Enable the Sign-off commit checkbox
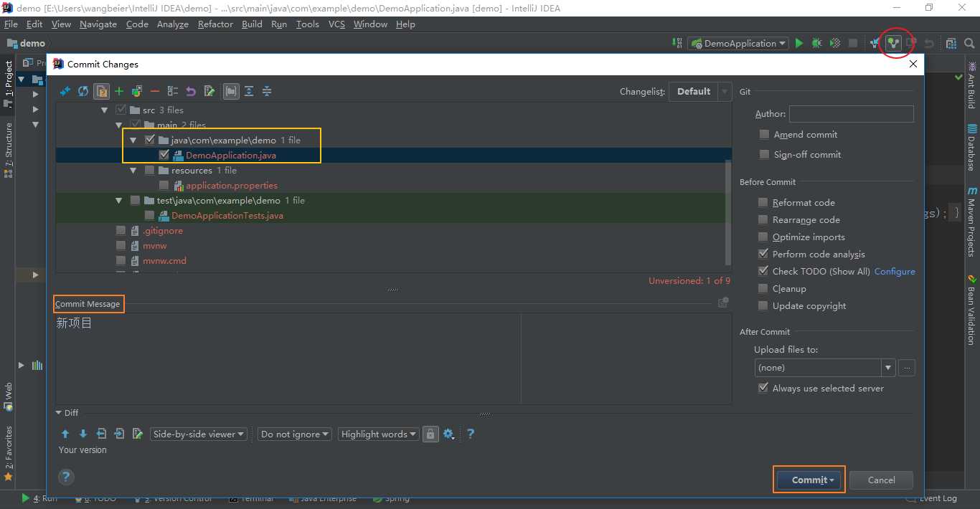 pyautogui.click(x=764, y=155)
